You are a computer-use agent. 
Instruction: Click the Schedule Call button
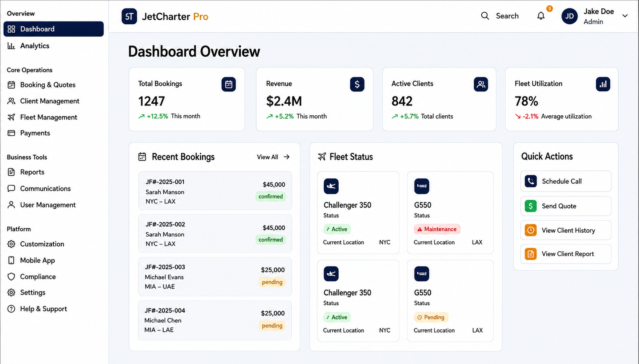(x=566, y=181)
